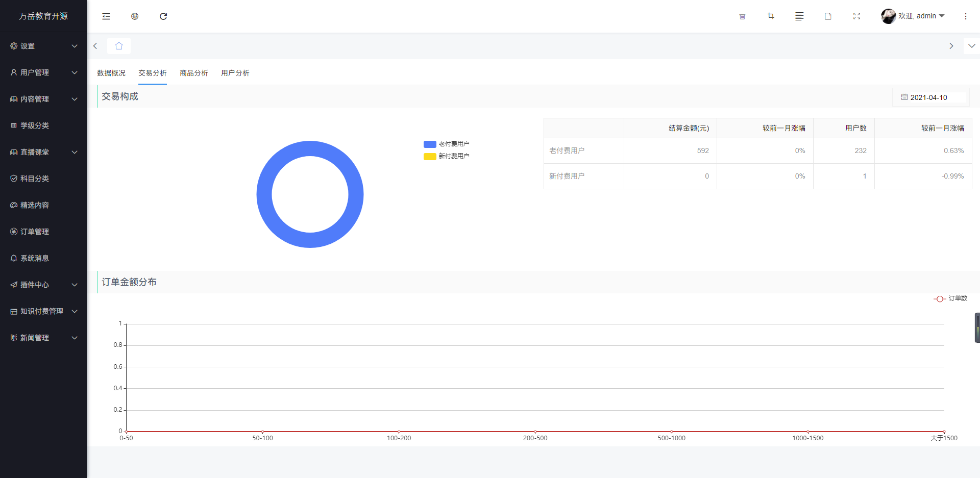Click the 100-200 data point on chart

pos(399,432)
